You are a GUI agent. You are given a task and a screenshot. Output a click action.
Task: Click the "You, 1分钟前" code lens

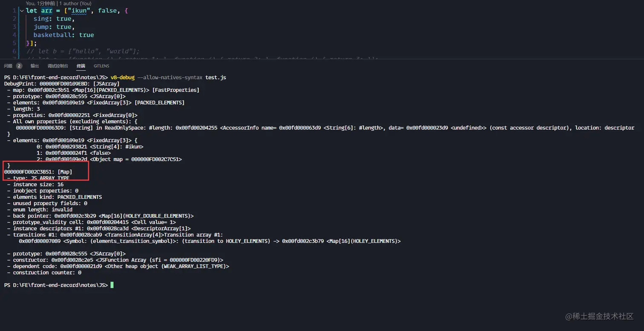click(x=40, y=3)
